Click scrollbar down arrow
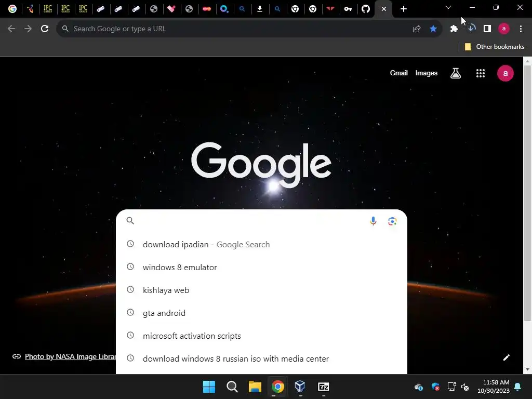This screenshot has width=532, height=399. coord(527,369)
